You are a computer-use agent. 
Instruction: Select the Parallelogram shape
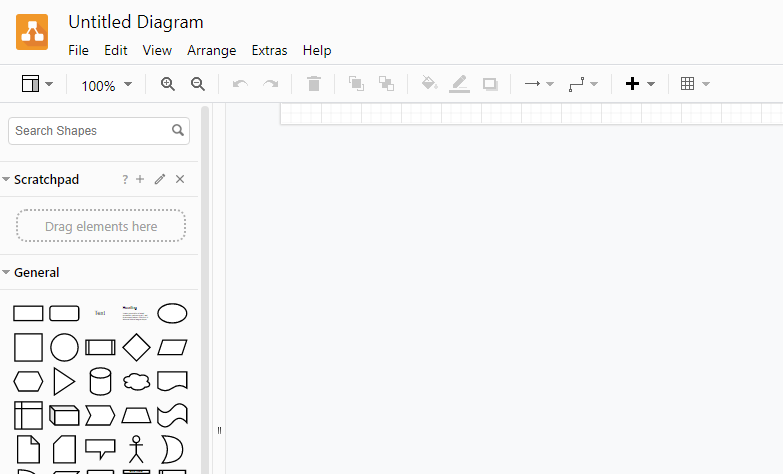(172, 347)
